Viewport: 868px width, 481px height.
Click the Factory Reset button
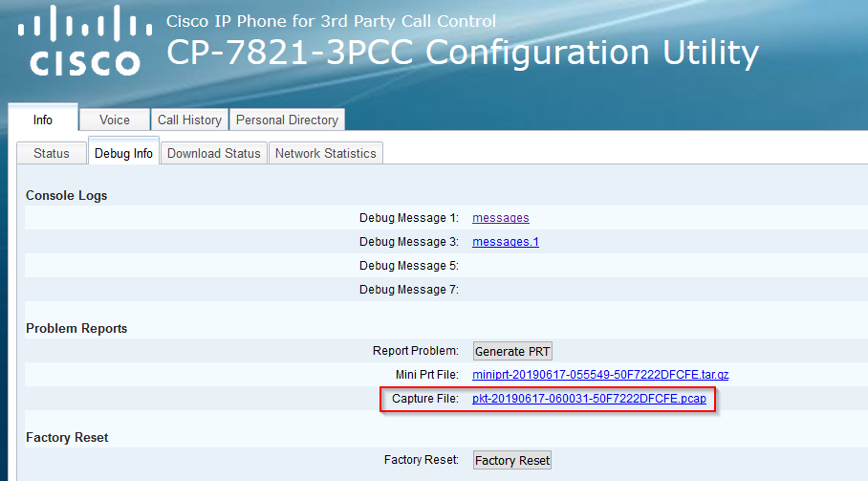(x=512, y=460)
